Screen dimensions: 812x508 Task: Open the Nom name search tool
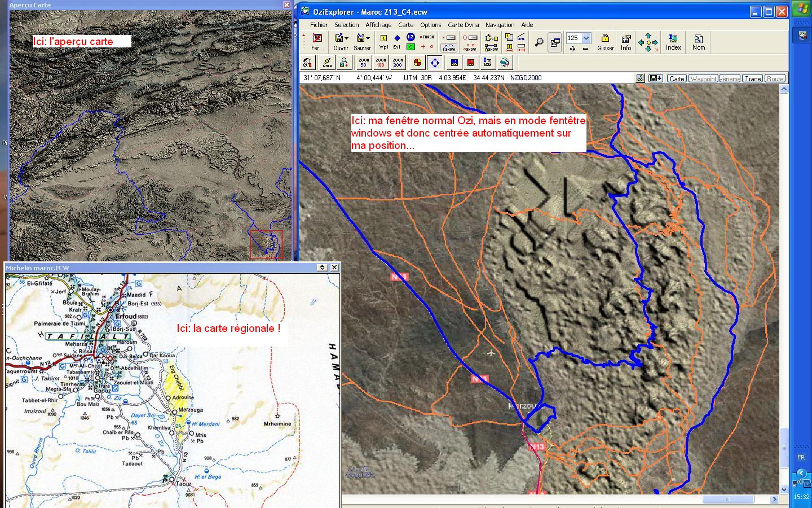click(x=699, y=42)
